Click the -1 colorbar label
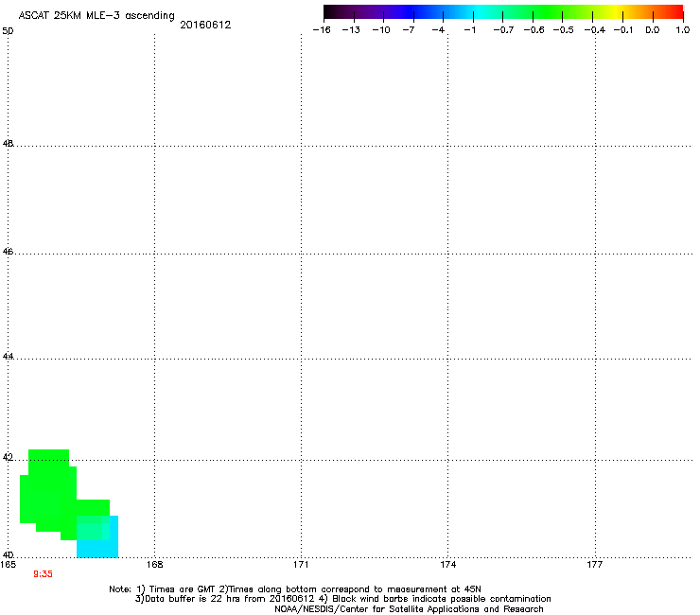Screen dimensions: 700x615 point(469,30)
